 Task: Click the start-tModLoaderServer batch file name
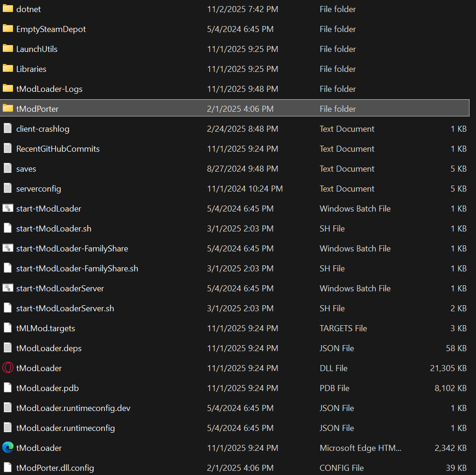coord(58,288)
